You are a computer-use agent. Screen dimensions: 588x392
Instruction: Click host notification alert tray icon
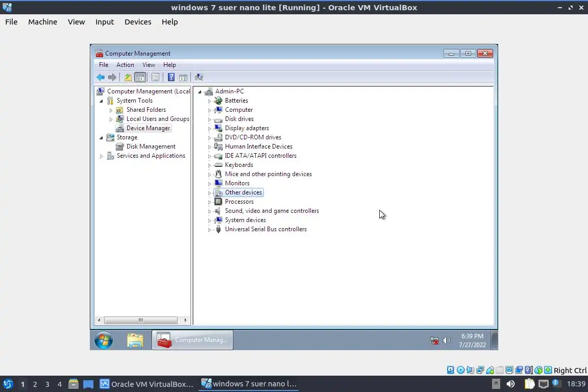pyautogui.click(x=556, y=383)
